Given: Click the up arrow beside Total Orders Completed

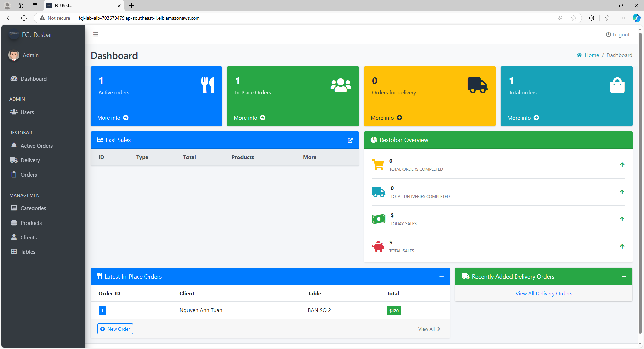Looking at the screenshot, I should click(x=622, y=165).
